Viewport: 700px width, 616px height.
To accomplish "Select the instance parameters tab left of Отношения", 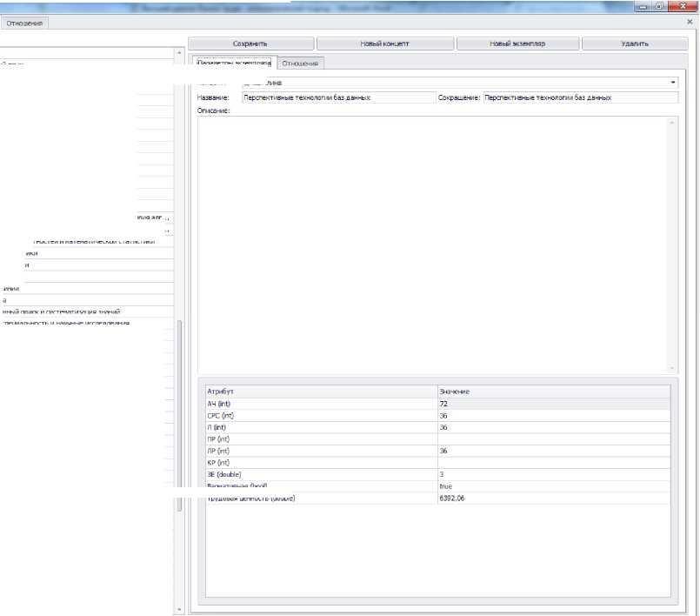I will pyautogui.click(x=234, y=63).
